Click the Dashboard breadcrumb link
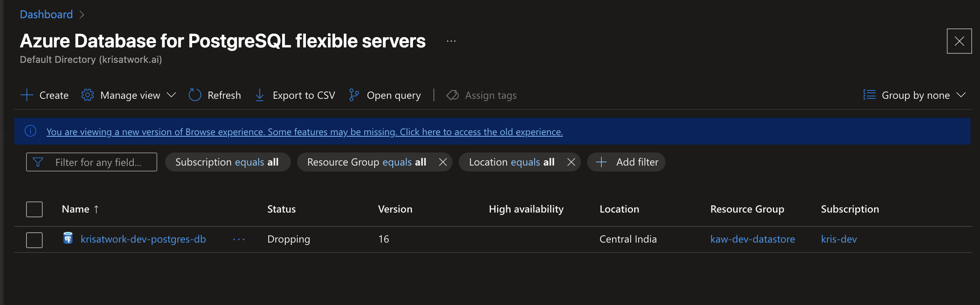This screenshot has height=305, width=980. 46,15
